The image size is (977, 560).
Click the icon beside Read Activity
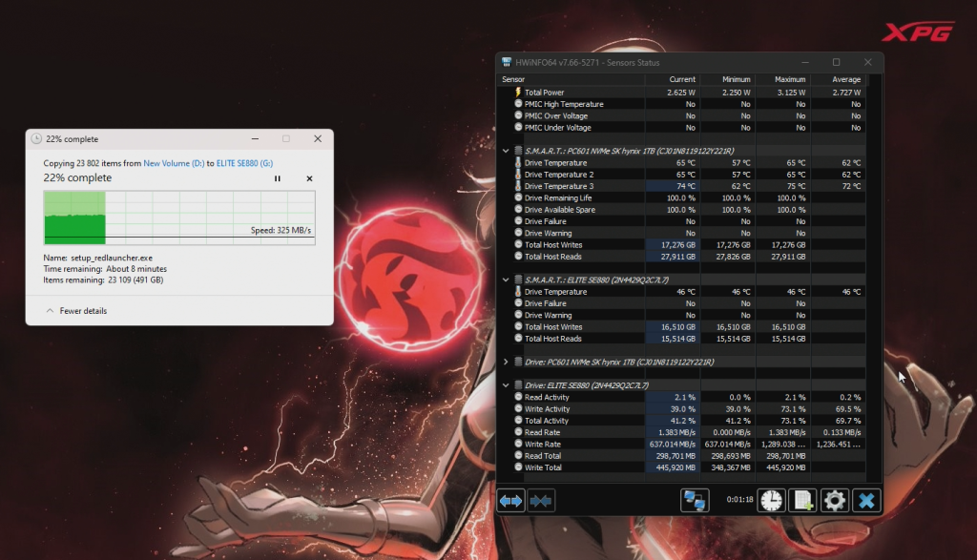518,397
